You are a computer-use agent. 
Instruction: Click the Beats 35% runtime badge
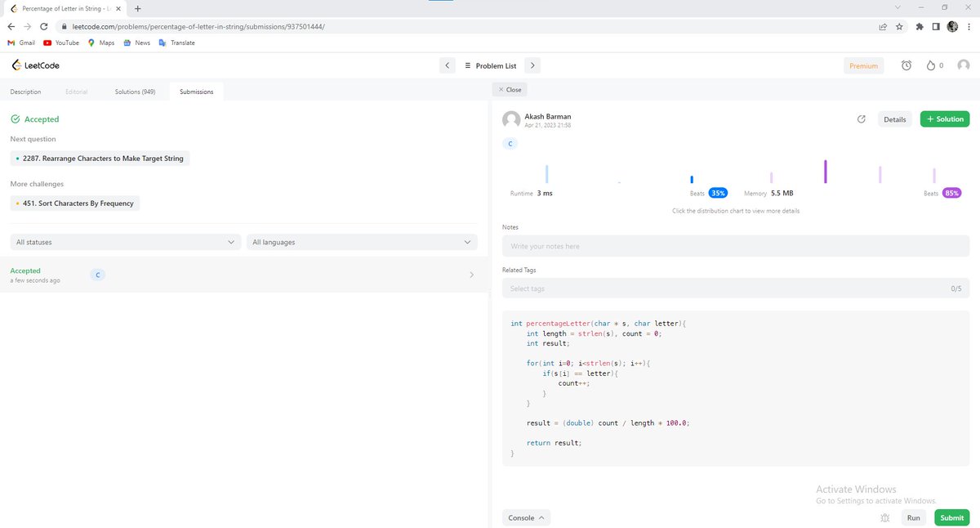pos(718,193)
